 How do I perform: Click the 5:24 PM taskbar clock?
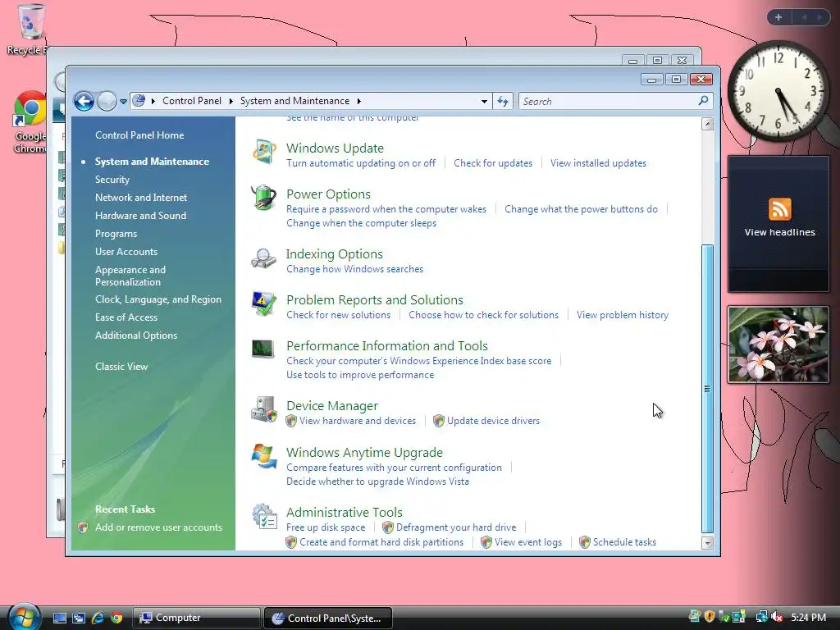808,617
